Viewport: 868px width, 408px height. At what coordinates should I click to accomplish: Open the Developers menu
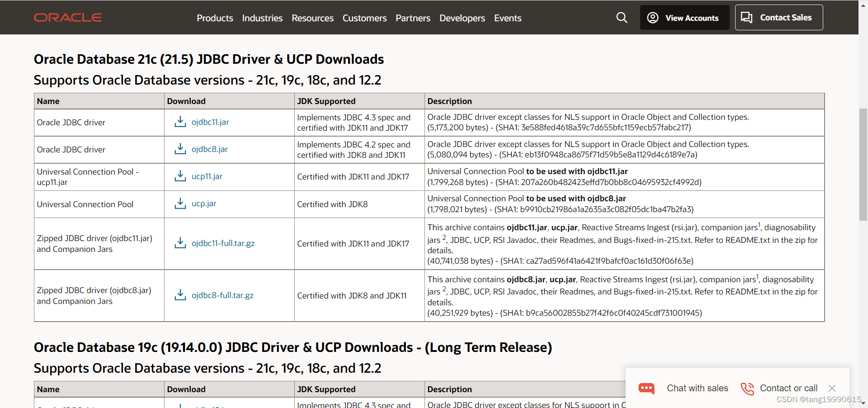pos(462,18)
